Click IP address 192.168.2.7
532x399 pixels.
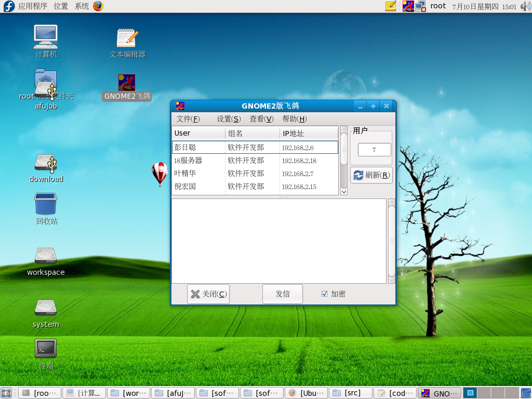pos(298,174)
